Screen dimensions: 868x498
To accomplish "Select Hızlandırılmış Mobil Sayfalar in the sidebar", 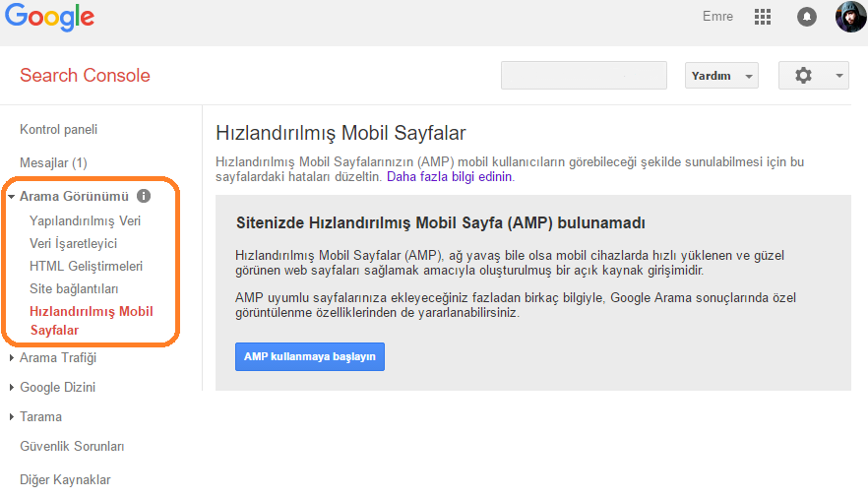I will pos(92,321).
